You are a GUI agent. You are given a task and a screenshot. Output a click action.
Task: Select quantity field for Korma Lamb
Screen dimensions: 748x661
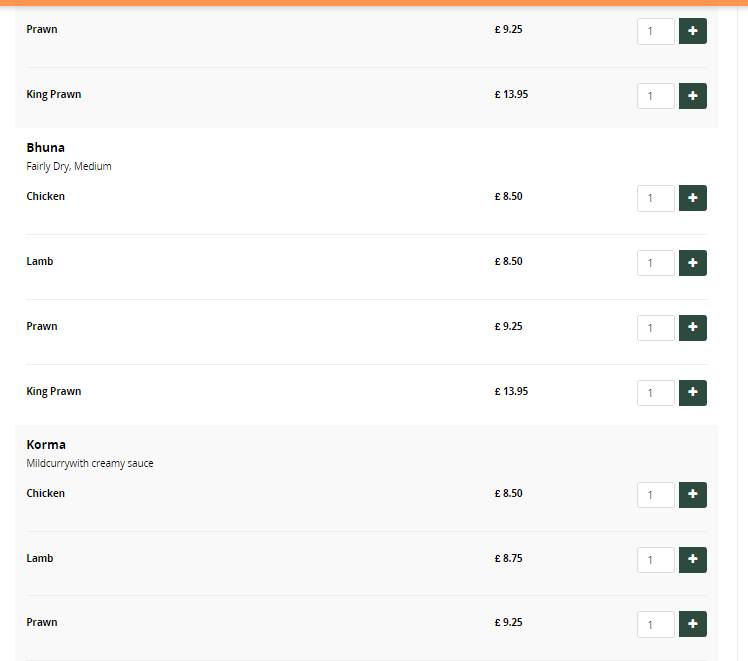coord(656,559)
